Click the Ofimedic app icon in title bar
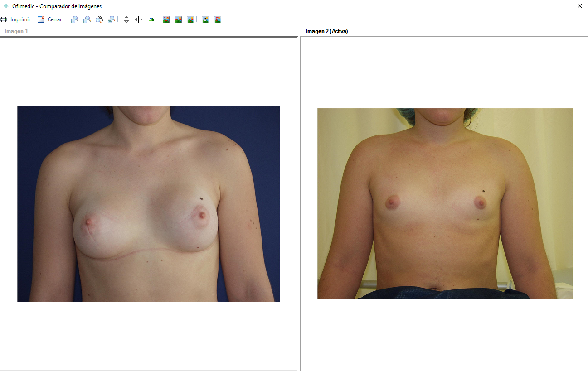 [6, 6]
